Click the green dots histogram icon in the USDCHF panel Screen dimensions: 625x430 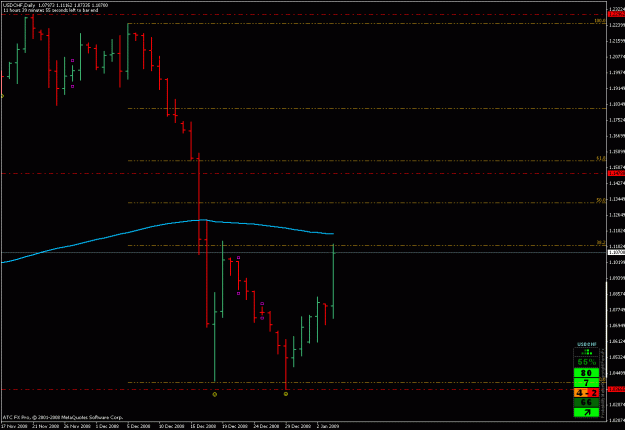(x=586, y=352)
